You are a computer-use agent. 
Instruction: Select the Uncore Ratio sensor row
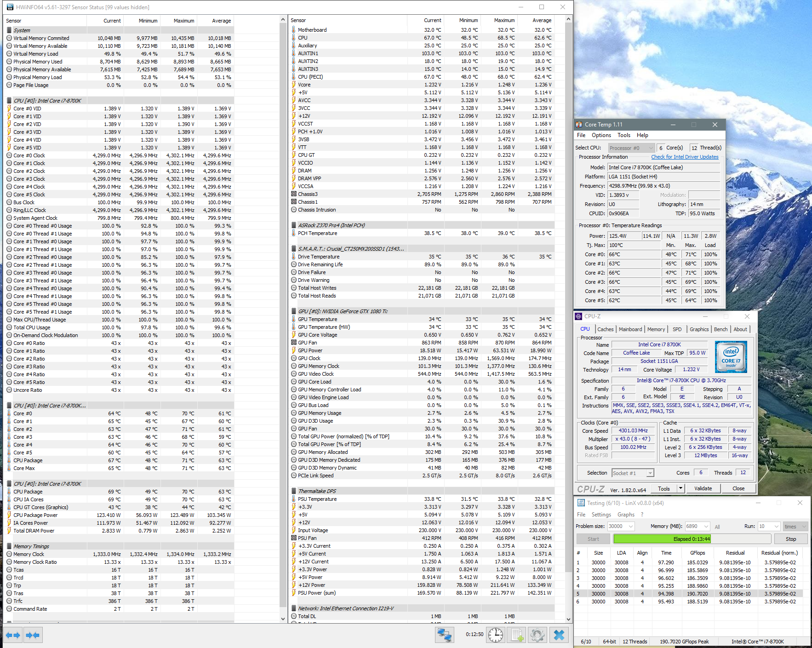click(x=119, y=390)
